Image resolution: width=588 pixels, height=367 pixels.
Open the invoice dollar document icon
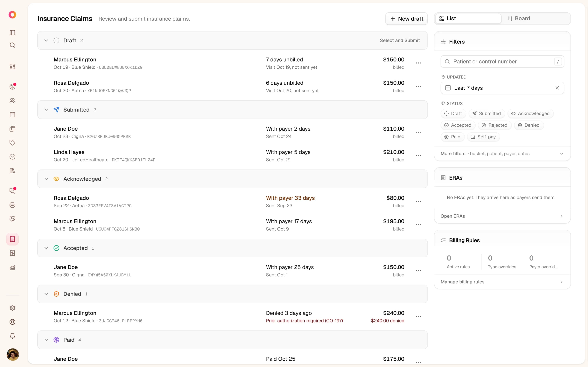click(x=12, y=253)
